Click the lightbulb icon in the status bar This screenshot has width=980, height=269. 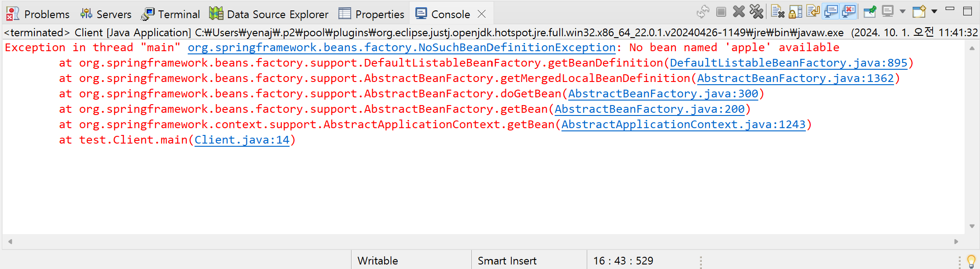tap(970, 260)
